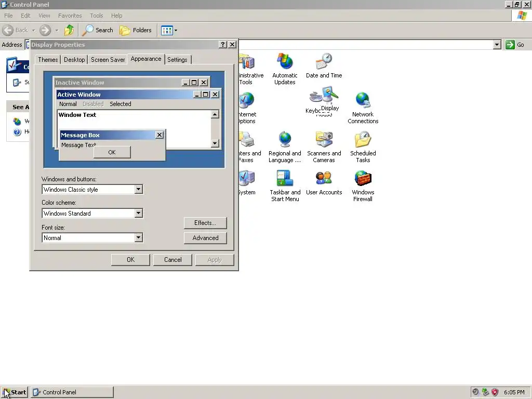
Task: Click the Advanced button
Action: (205, 238)
